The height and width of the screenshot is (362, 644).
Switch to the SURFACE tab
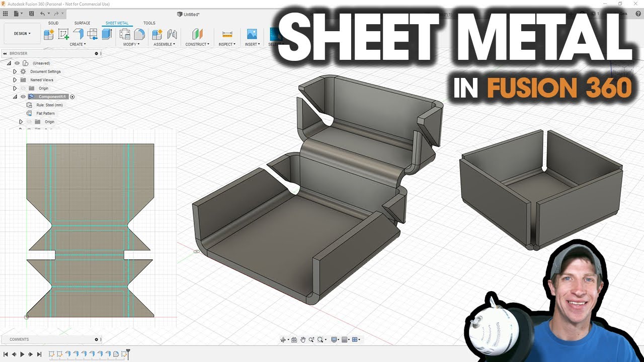[x=83, y=23]
